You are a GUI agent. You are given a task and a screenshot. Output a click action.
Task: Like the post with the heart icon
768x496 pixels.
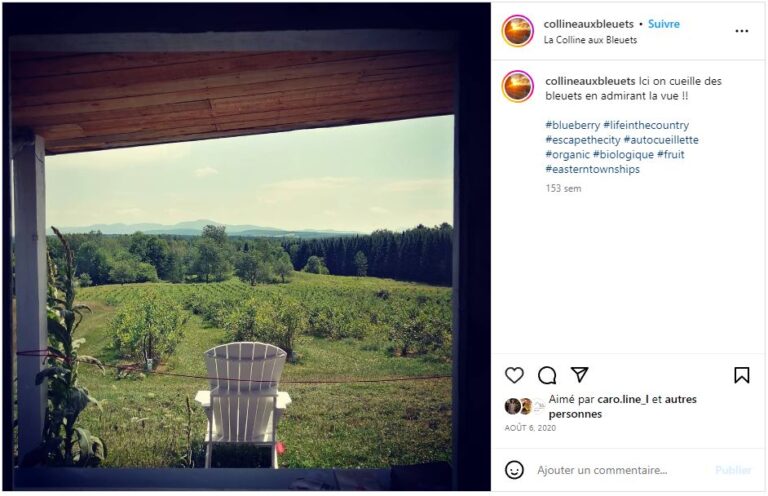pyautogui.click(x=514, y=375)
